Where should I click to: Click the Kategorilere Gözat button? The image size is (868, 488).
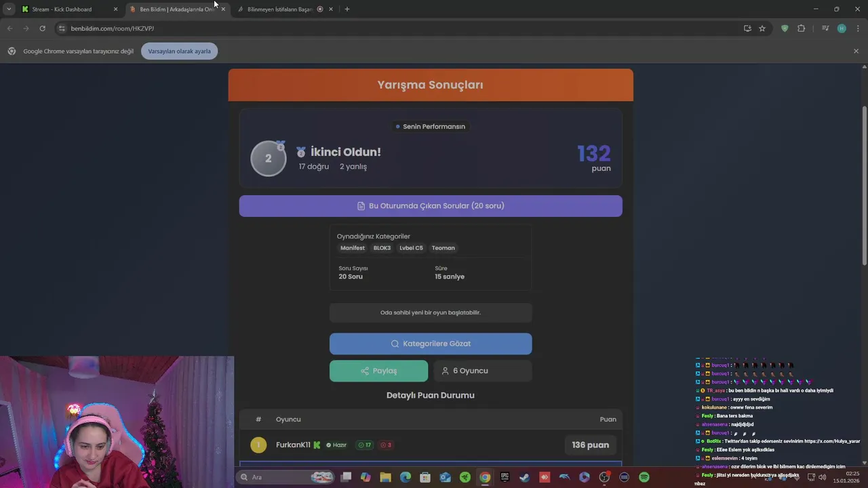[431, 344]
